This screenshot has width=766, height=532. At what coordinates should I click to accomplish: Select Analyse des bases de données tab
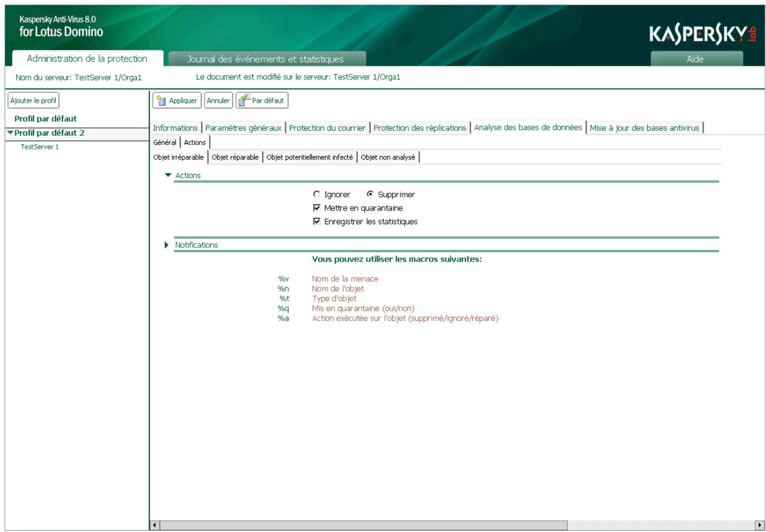[x=528, y=127]
